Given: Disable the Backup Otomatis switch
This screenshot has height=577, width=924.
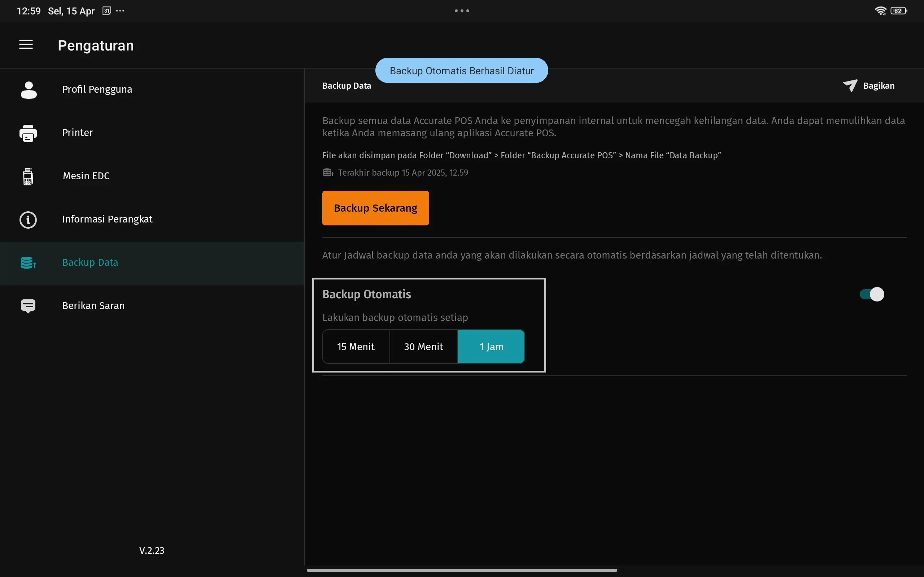Looking at the screenshot, I should (872, 294).
